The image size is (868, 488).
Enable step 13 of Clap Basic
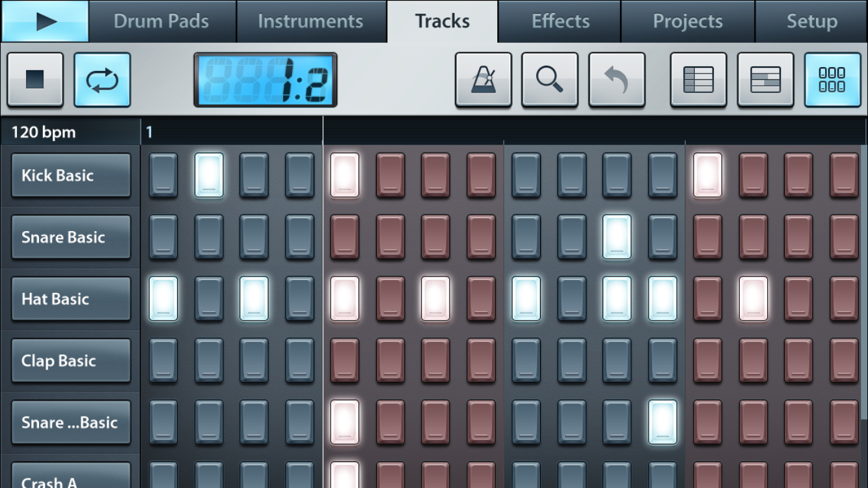708,360
